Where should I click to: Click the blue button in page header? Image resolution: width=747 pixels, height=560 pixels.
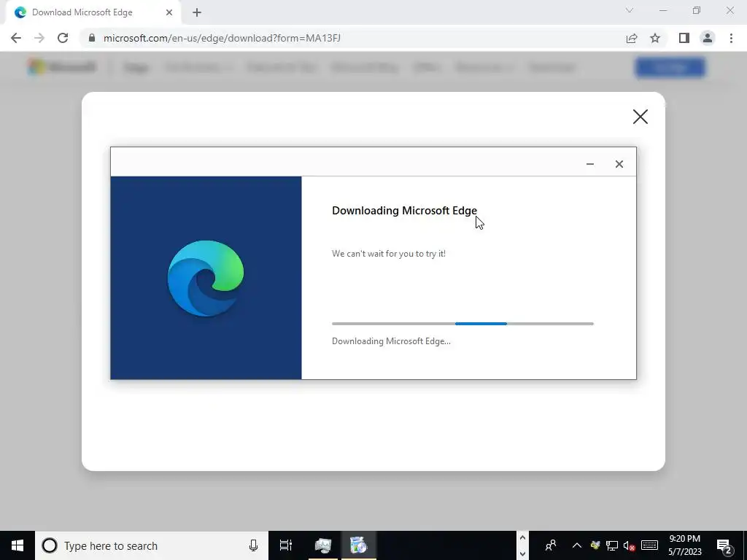point(670,67)
